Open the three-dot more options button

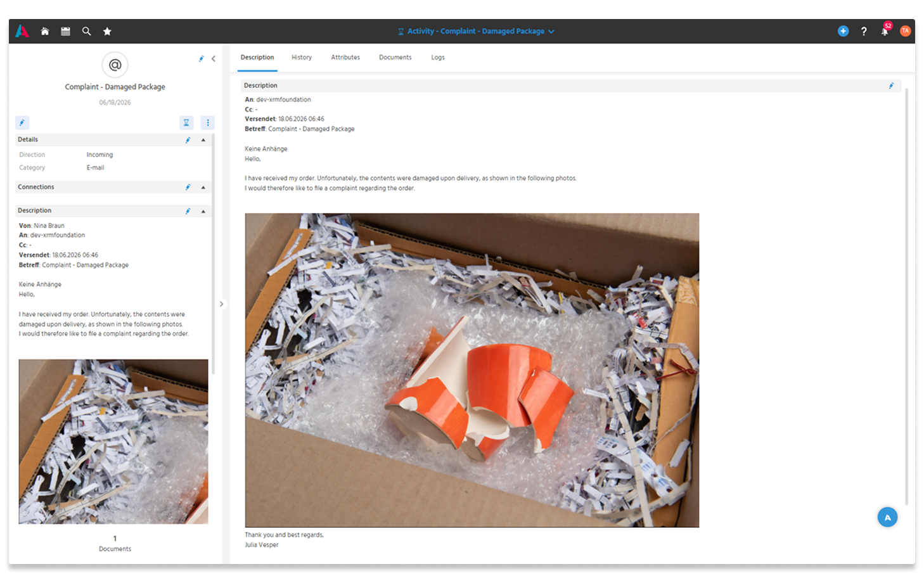(x=207, y=122)
